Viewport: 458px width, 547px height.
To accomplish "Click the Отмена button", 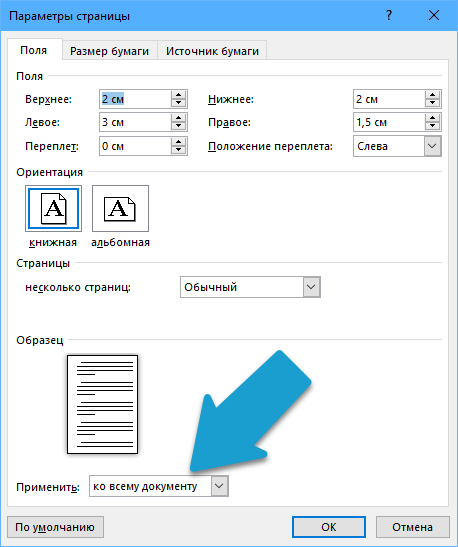I will coord(412,527).
